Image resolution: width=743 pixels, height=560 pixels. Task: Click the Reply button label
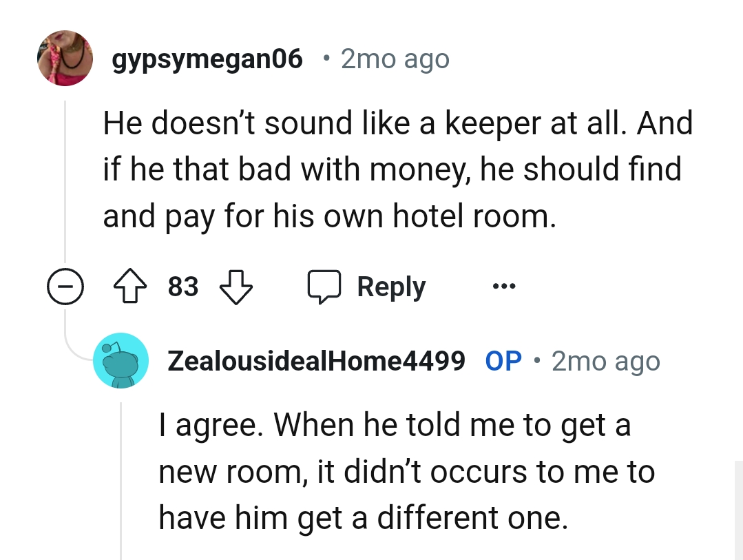point(391,287)
